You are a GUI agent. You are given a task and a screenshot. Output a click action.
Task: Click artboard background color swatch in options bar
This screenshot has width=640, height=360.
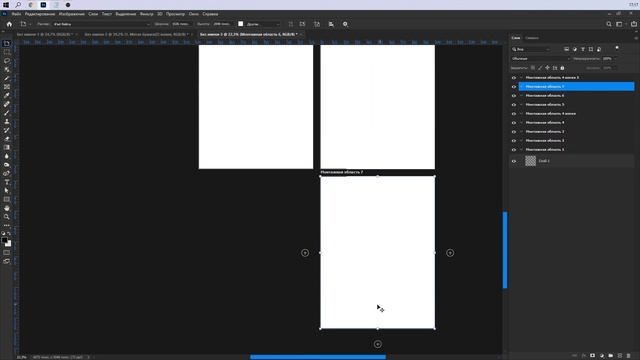[x=240, y=24]
